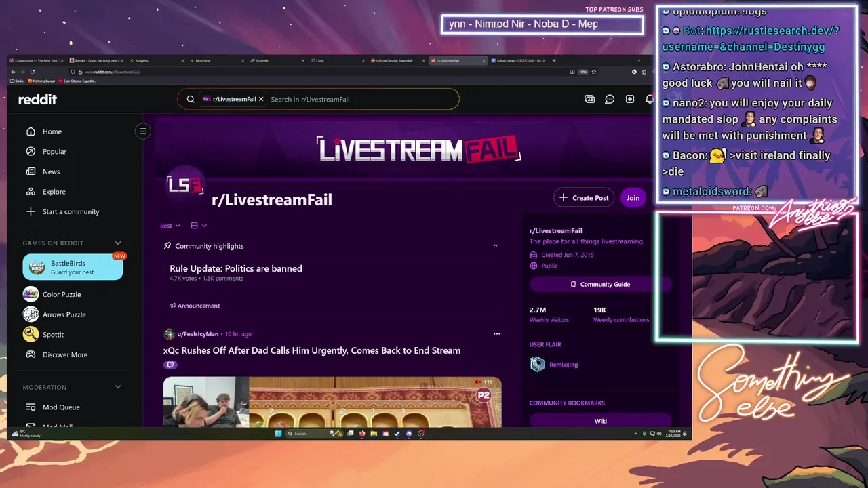The image size is (868, 488).
Task: Open the Windows Start menu
Action: click(278, 434)
